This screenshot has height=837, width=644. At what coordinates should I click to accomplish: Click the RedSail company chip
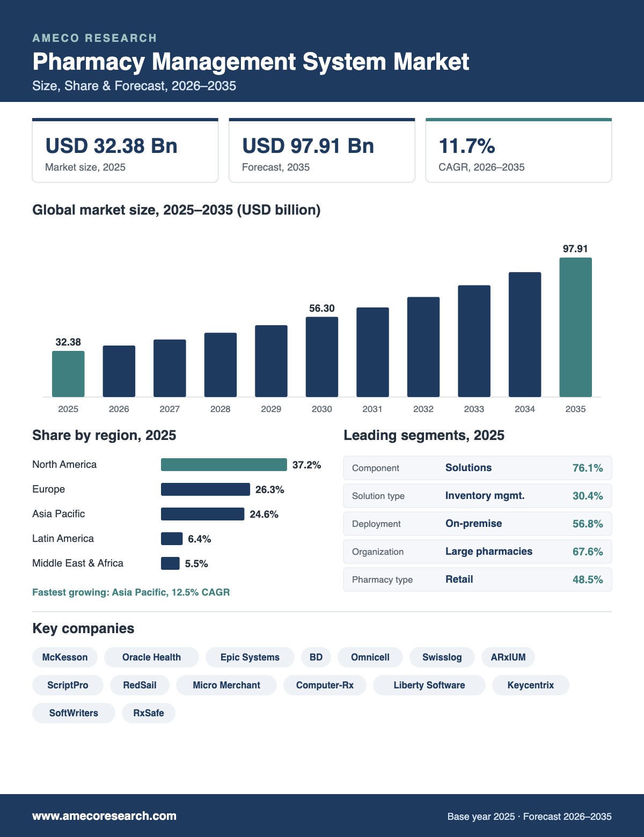pyautogui.click(x=140, y=685)
